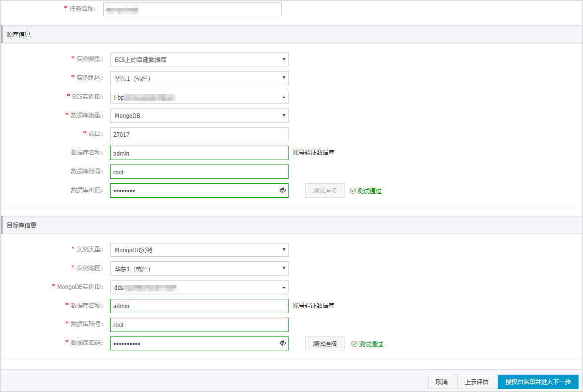Open the ECS实例ID dropdown

(199, 97)
